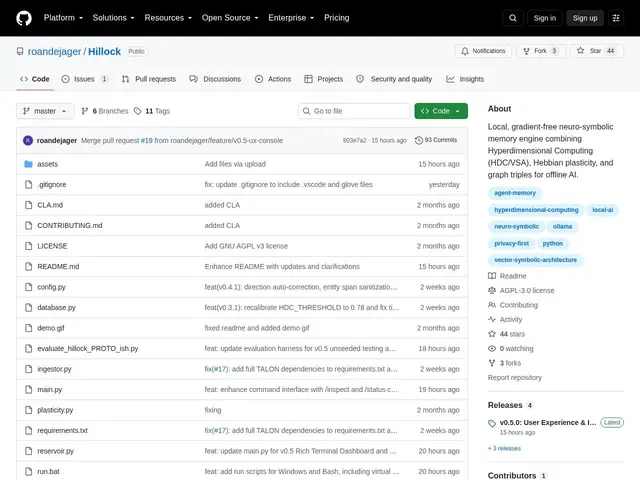Expand the Solutions menu
Screen dimensions: 640x480
pos(113,18)
